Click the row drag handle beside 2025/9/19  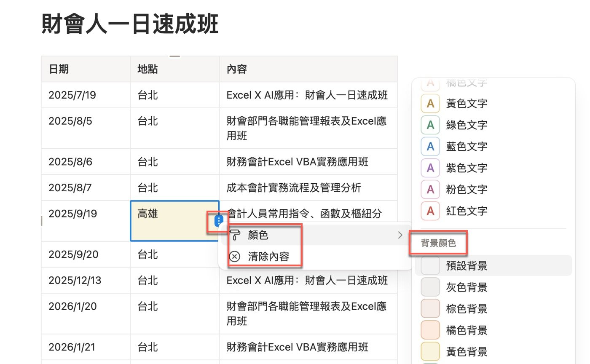coord(41,221)
